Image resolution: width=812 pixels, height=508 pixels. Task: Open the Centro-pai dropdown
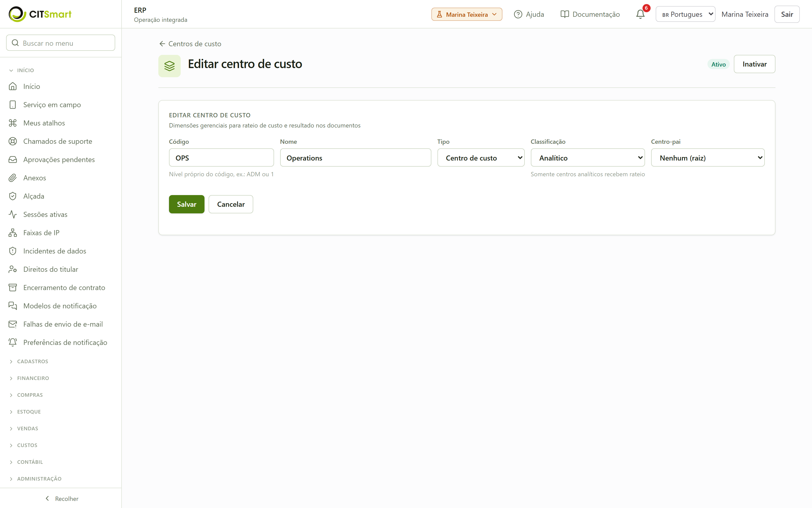(x=708, y=157)
